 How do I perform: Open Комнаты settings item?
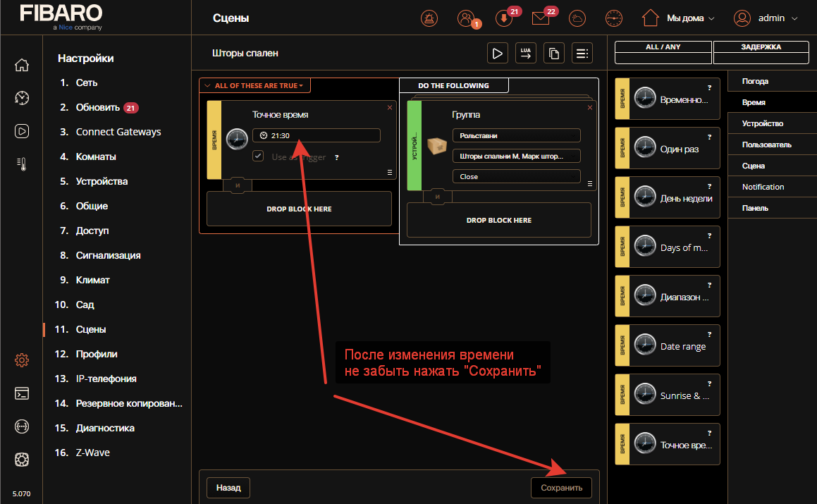pos(96,157)
